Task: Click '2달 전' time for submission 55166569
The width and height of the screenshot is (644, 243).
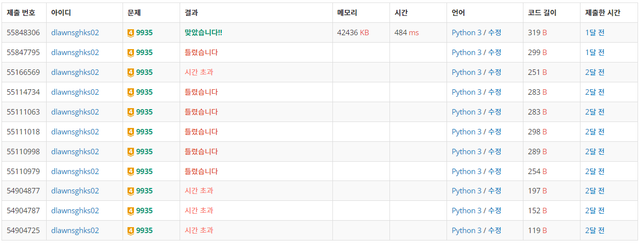Action: [595, 72]
